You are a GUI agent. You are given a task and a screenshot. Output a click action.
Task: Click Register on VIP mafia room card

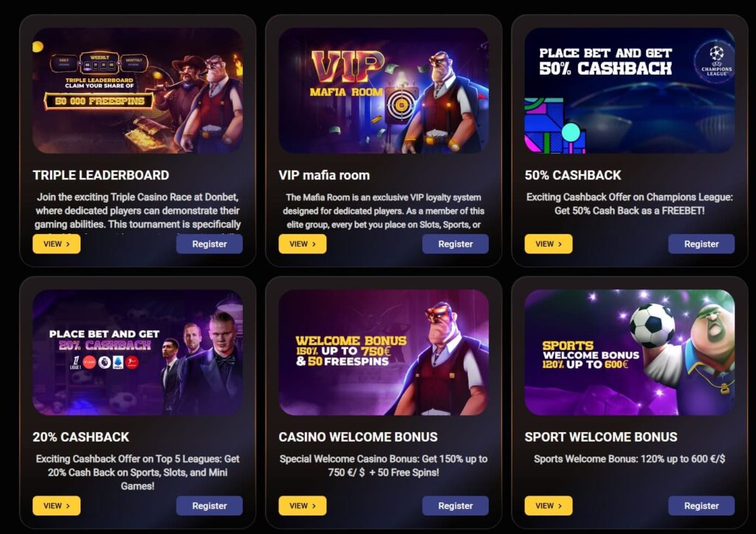455,244
